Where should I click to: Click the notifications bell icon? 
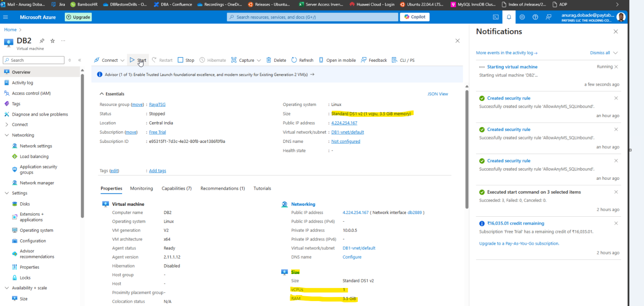[x=509, y=17]
